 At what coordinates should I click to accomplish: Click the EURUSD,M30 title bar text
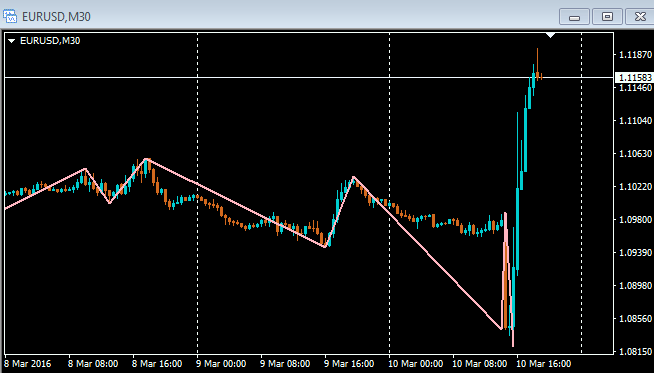pyautogui.click(x=56, y=17)
